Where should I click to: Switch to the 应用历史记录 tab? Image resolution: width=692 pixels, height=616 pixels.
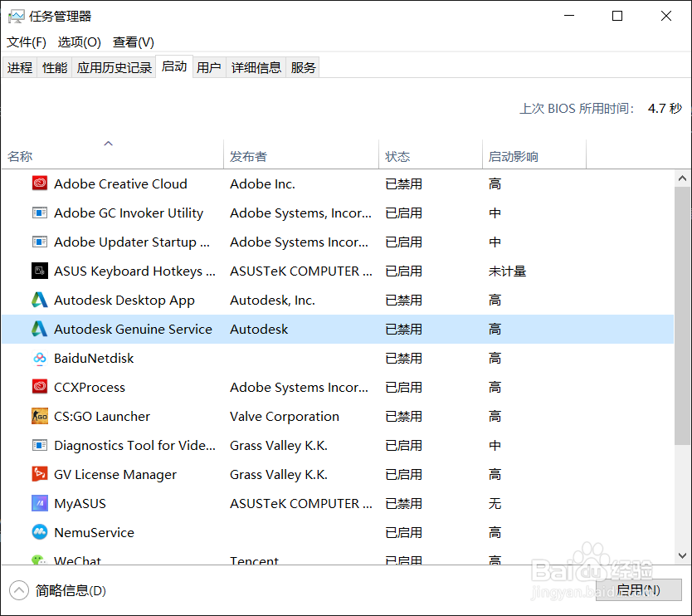click(115, 67)
